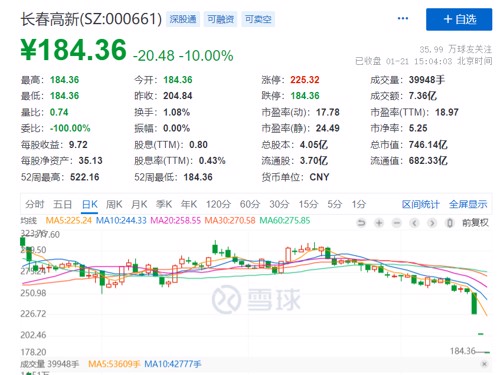Select the 周K chart tab

[x=114, y=204]
